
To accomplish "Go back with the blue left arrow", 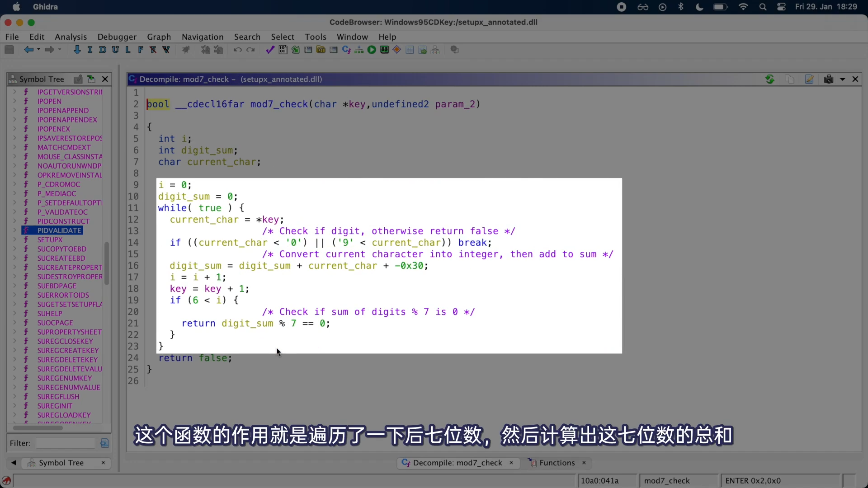I will pyautogui.click(x=28, y=50).
